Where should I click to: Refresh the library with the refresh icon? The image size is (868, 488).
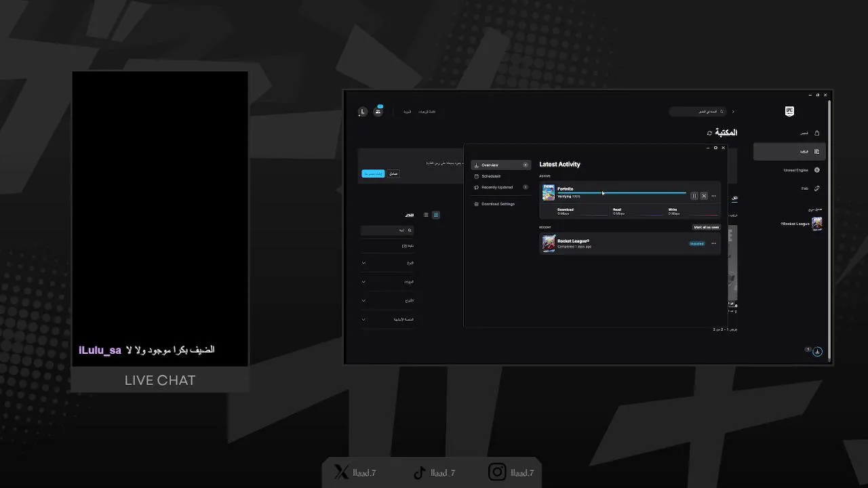(x=709, y=134)
